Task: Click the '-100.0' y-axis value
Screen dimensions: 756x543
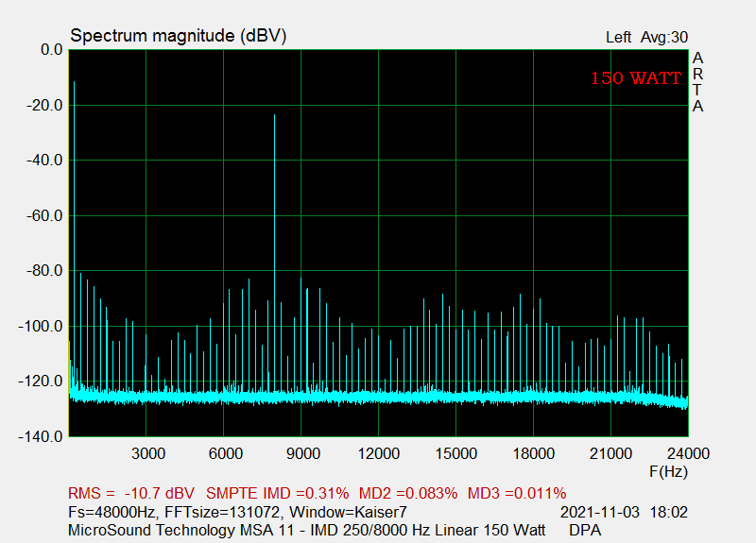Action: [x=41, y=326]
